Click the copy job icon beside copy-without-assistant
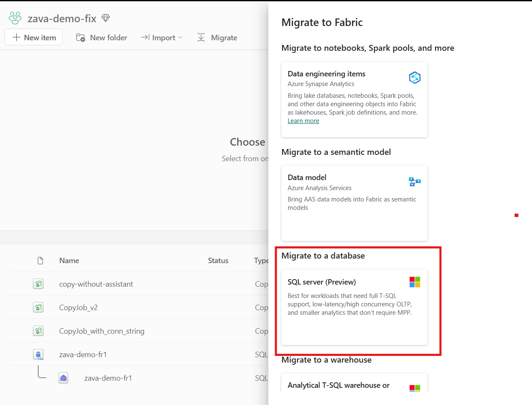 (38, 284)
